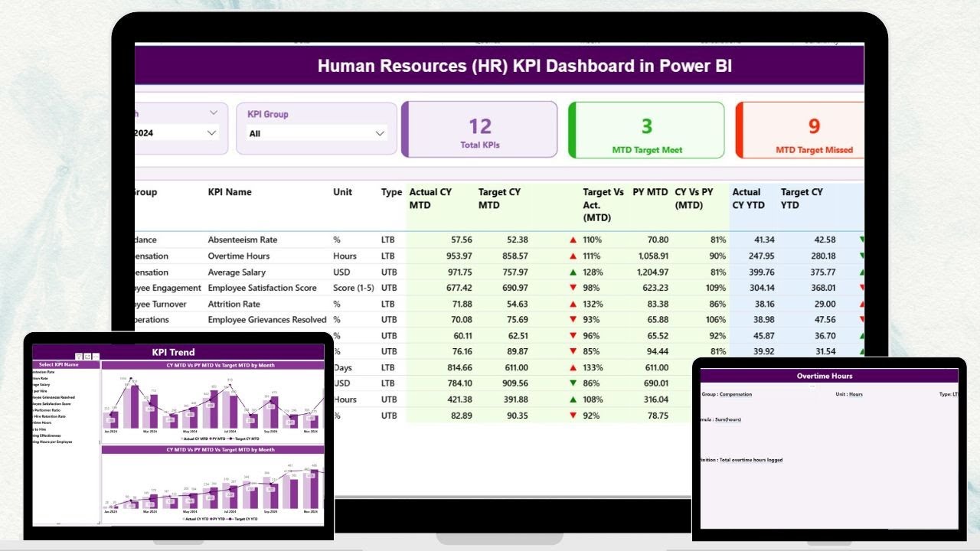Collapse the month slicer header chevron
980x551 pixels.
[214, 112]
